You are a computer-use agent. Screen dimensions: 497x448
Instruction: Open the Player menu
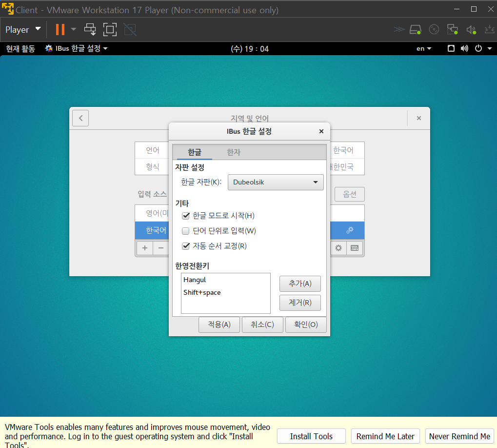click(x=23, y=29)
